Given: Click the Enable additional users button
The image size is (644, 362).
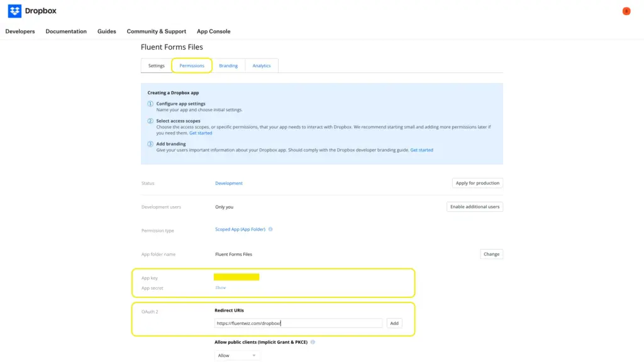Looking at the screenshot, I should [x=475, y=206].
